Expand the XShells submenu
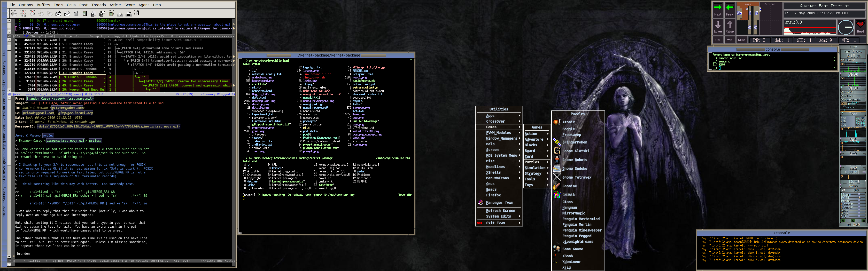 click(x=499, y=173)
